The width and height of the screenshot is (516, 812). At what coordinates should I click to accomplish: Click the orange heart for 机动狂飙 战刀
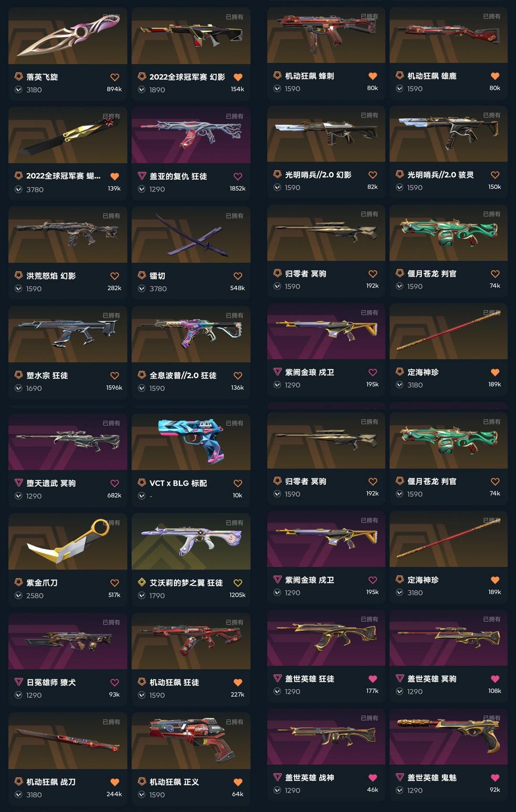click(115, 782)
